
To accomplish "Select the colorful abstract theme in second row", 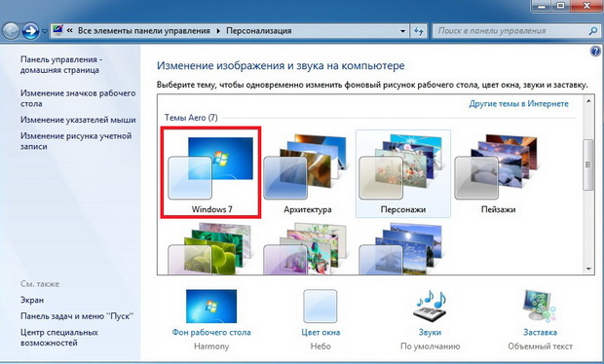I will click(x=306, y=248).
